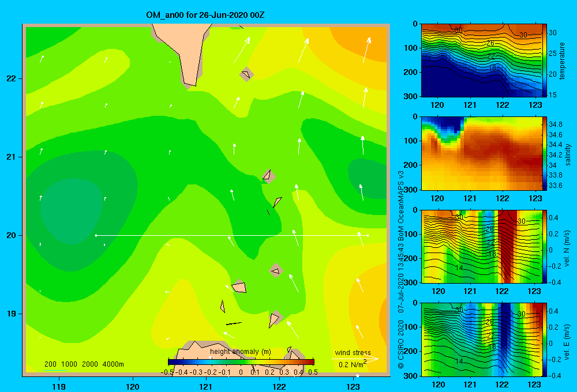Click longitude label 122 under the main map
This screenshot has height=392, width=577.
pos(279,386)
